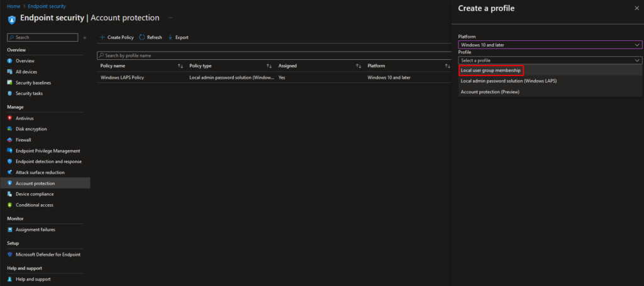Click the Microsoft Defender for Endpoint icon
The height and width of the screenshot is (286, 644).
[10, 255]
